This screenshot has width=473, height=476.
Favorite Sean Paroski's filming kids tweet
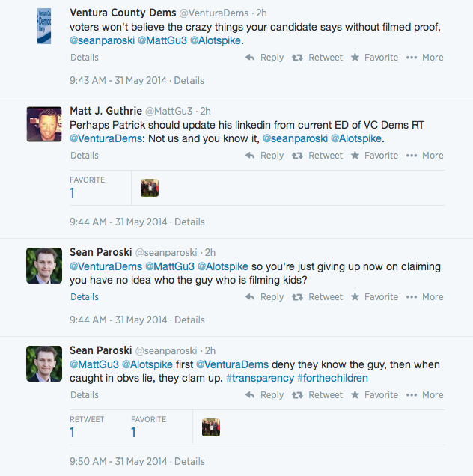pyautogui.click(x=374, y=297)
